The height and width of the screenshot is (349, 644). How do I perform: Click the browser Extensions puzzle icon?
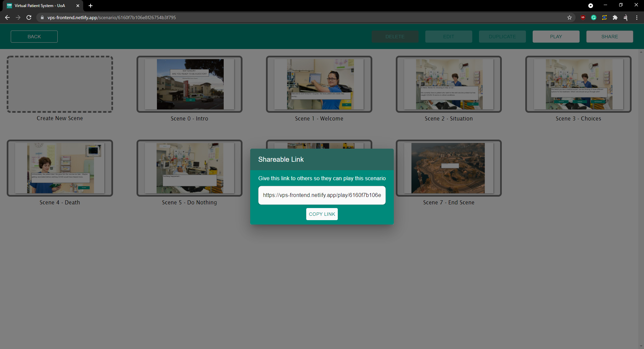coord(615,17)
